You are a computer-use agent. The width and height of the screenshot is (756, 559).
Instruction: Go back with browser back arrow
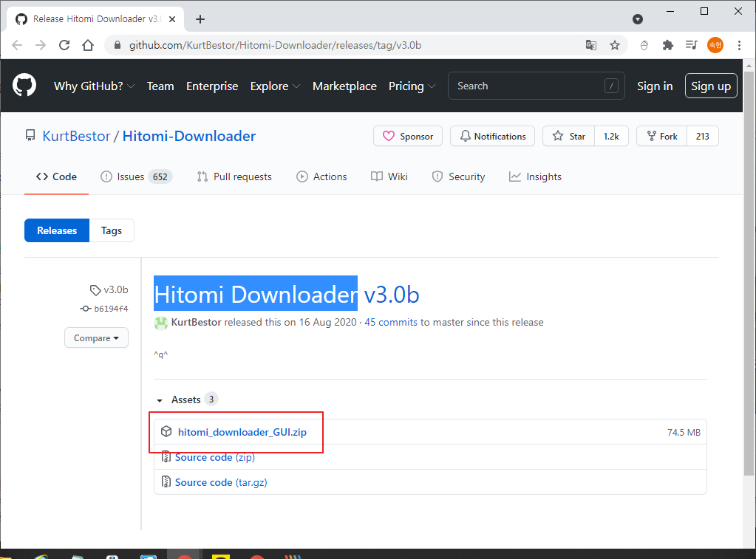tap(17, 45)
